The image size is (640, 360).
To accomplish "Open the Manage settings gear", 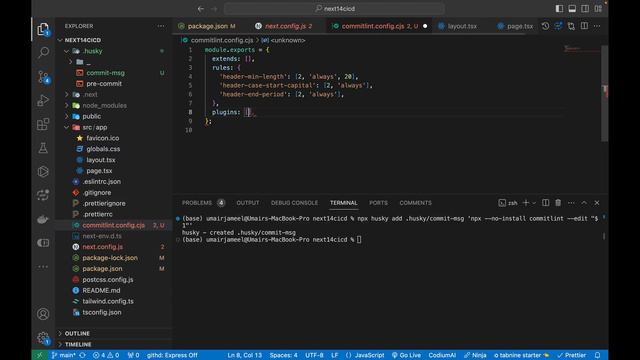I will (x=43, y=338).
